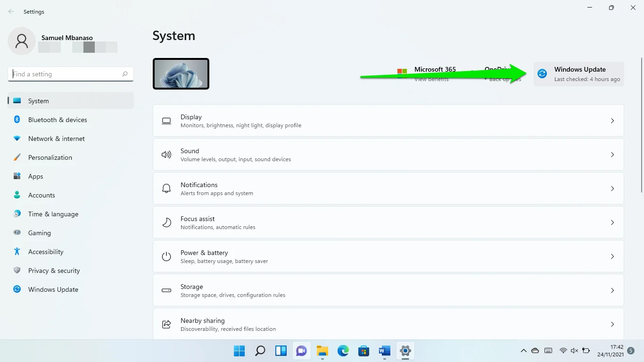This screenshot has width=644, height=362.
Task: Click the Network wifi icon in sidebar
Action: (17, 139)
